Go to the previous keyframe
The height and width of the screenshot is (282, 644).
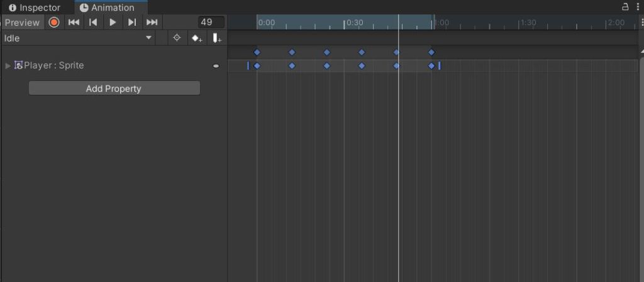click(93, 22)
